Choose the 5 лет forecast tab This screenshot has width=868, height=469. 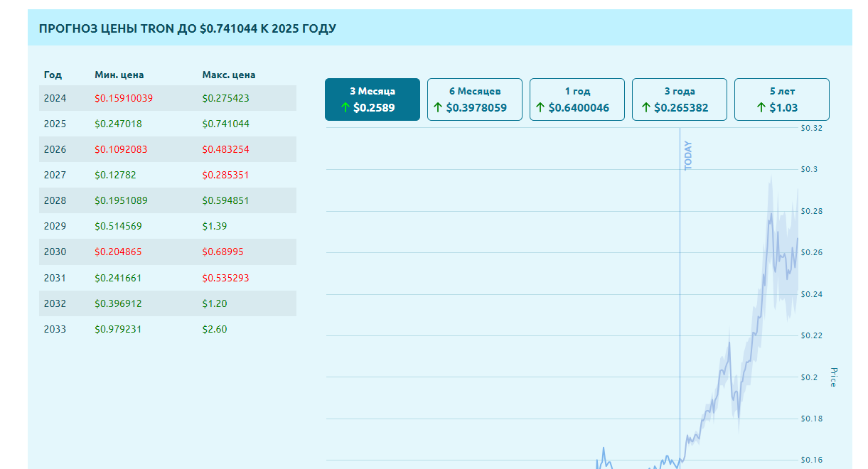click(x=782, y=99)
